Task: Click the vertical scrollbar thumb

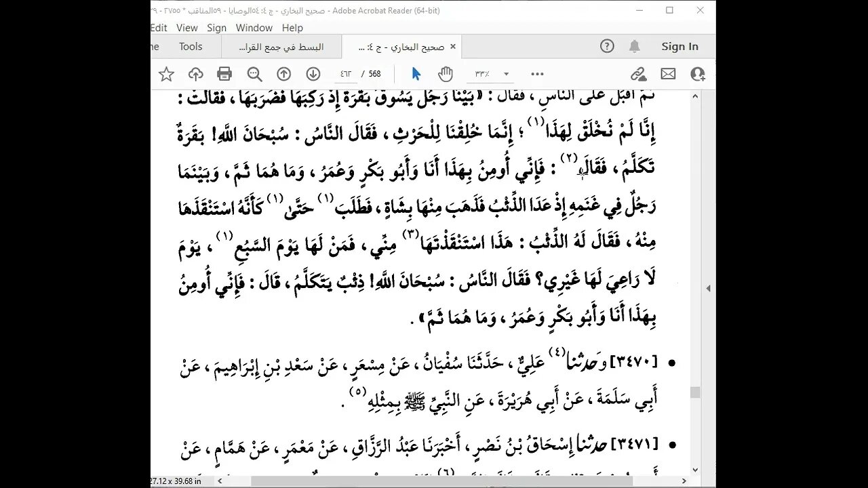Action: pos(695,392)
